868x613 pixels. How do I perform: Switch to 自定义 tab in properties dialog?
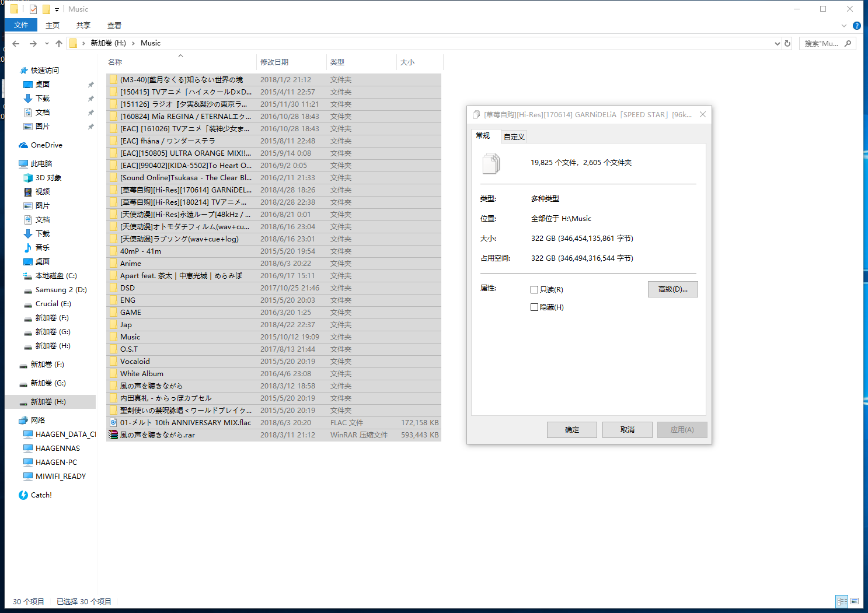pyautogui.click(x=514, y=136)
